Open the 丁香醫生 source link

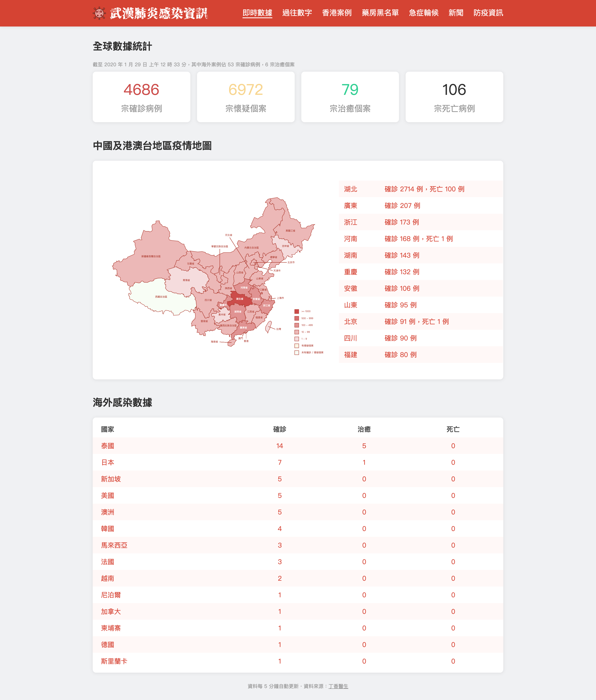[338, 686]
